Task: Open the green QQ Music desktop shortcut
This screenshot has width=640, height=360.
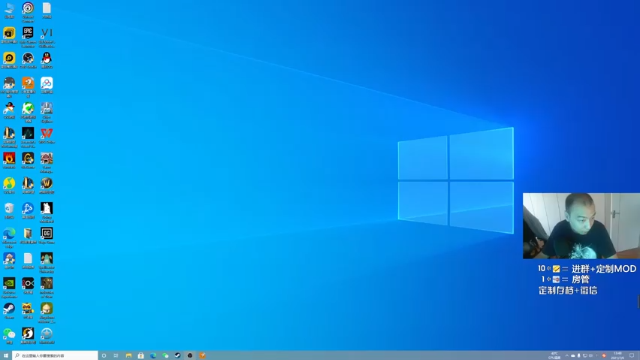Action: [9, 186]
